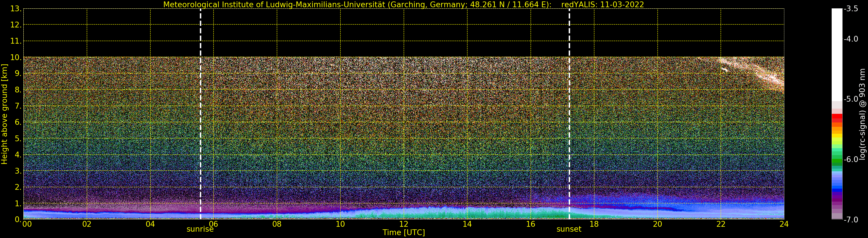Click the 'Height above ground [km]' axis label
This screenshot has height=238, width=868.
point(4,114)
